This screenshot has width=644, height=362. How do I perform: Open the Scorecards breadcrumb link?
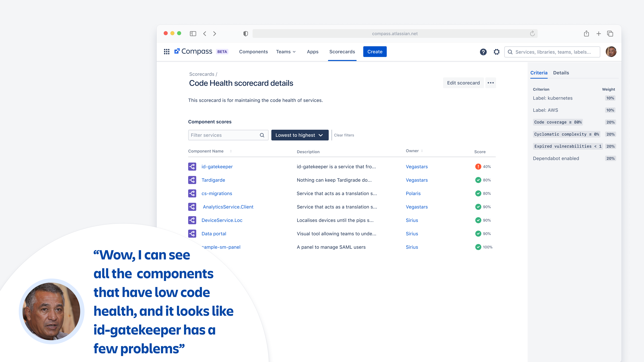(201, 74)
